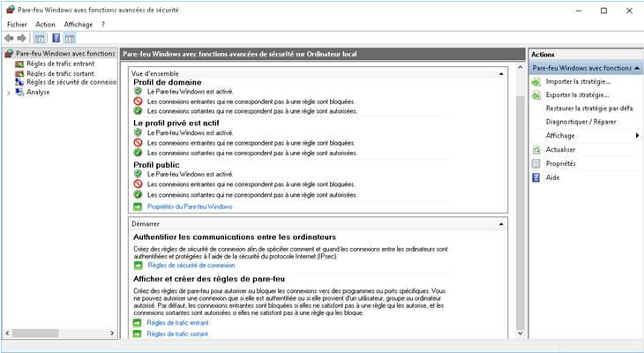Click scroll down arrow of center pane
Screen dimensions: 644x353
(x=520, y=334)
